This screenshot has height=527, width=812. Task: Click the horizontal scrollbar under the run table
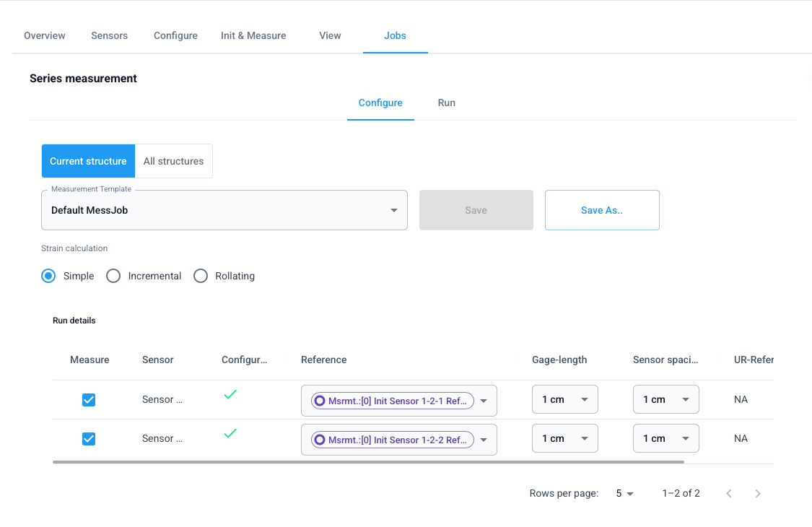pyautogui.click(x=368, y=462)
